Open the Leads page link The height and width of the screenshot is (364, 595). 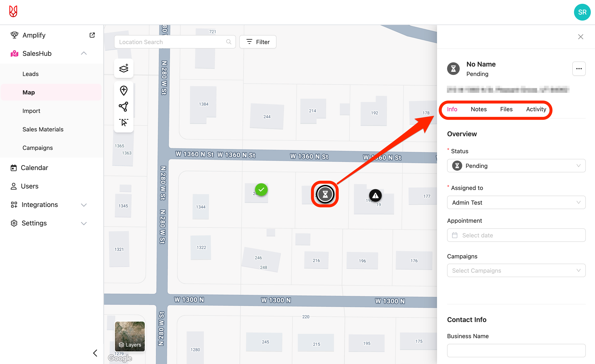(30, 74)
